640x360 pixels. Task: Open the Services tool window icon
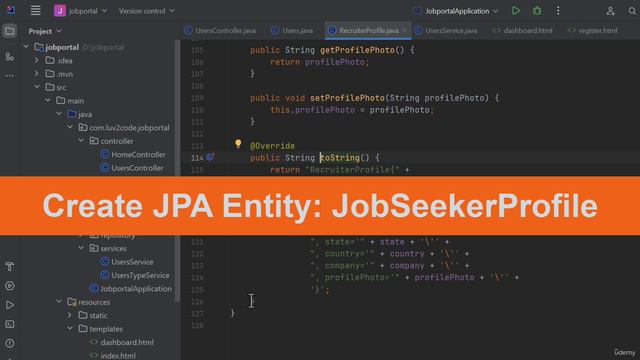point(10,286)
